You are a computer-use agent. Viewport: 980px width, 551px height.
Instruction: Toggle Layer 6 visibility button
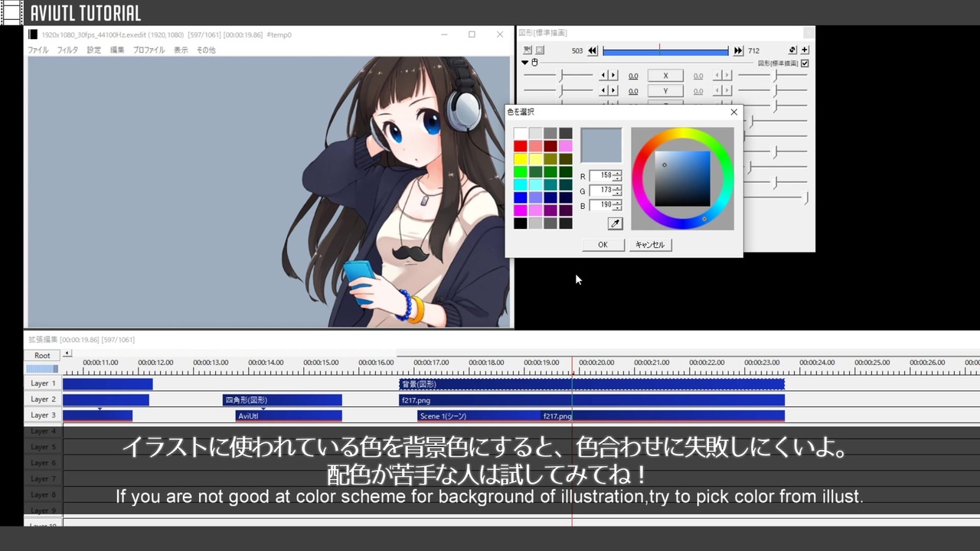pos(43,463)
